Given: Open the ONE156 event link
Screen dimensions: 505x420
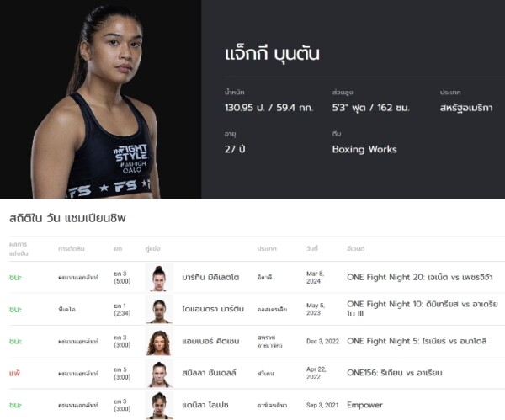Looking at the screenshot, I should tap(394, 373).
